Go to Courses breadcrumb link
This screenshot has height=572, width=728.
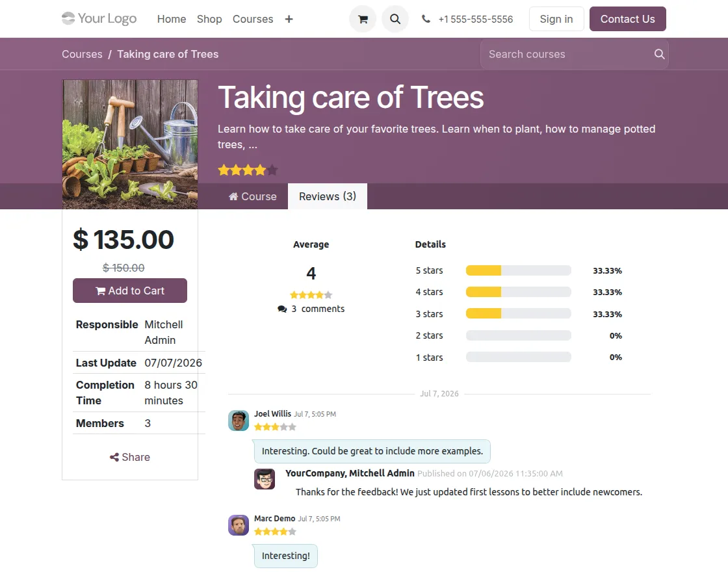point(82,54)
